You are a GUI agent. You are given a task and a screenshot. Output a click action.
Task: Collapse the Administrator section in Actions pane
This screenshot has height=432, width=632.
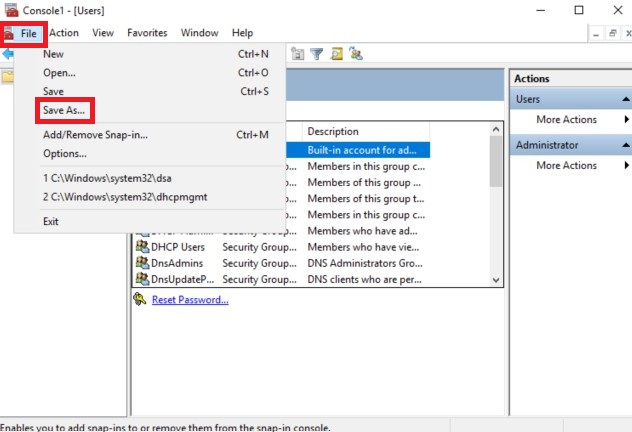click(x=625, y=145)
